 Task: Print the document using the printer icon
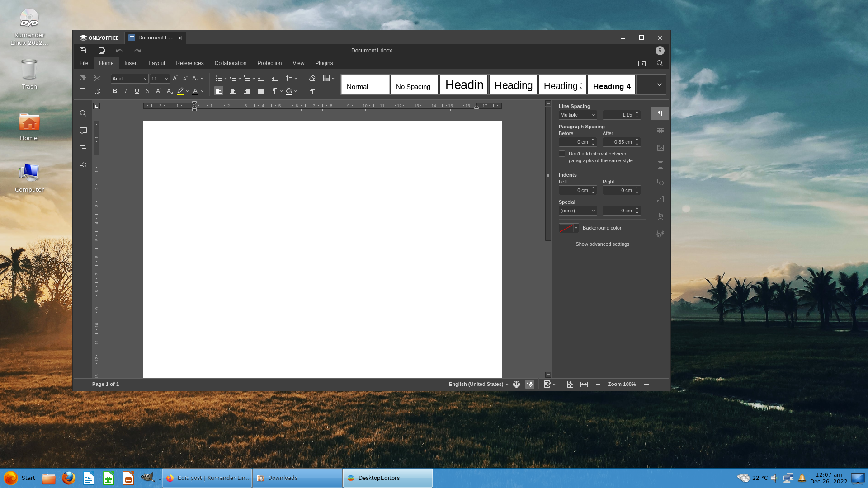tap(101, 51)
